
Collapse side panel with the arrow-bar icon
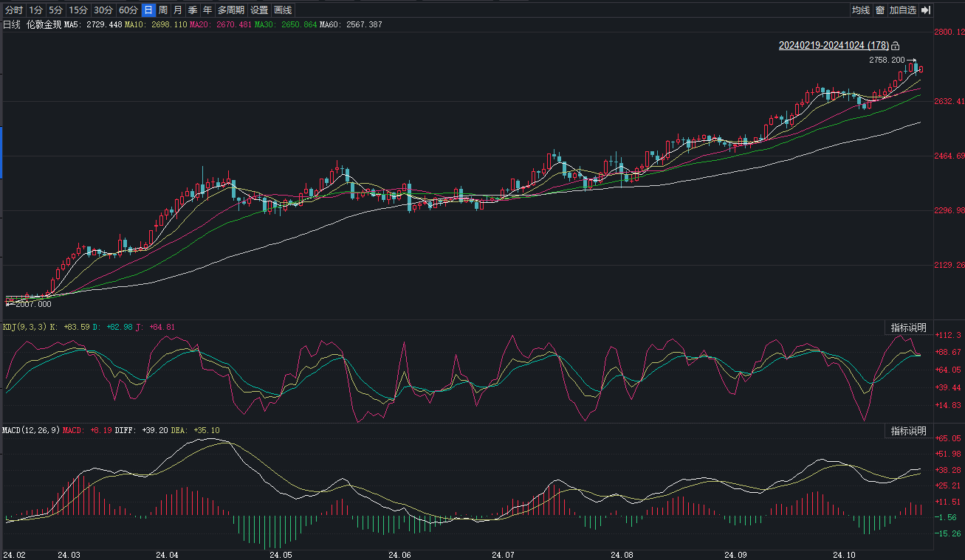(926, 10)
